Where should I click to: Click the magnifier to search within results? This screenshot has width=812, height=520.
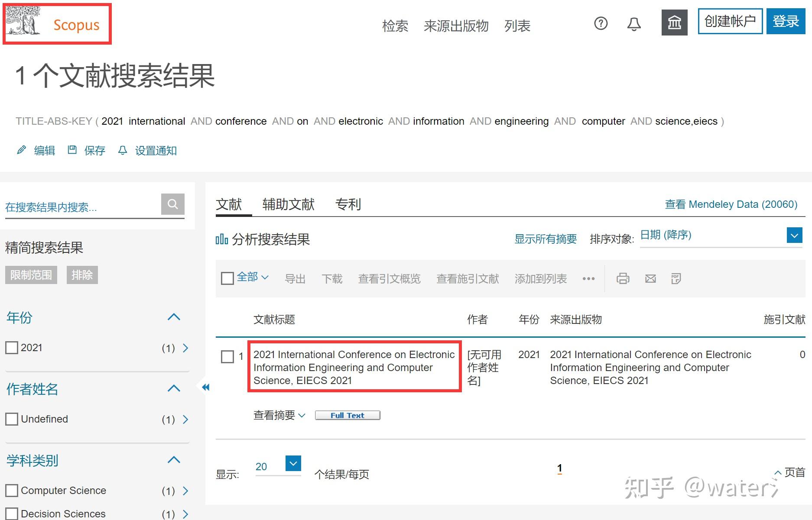point(172,203)
